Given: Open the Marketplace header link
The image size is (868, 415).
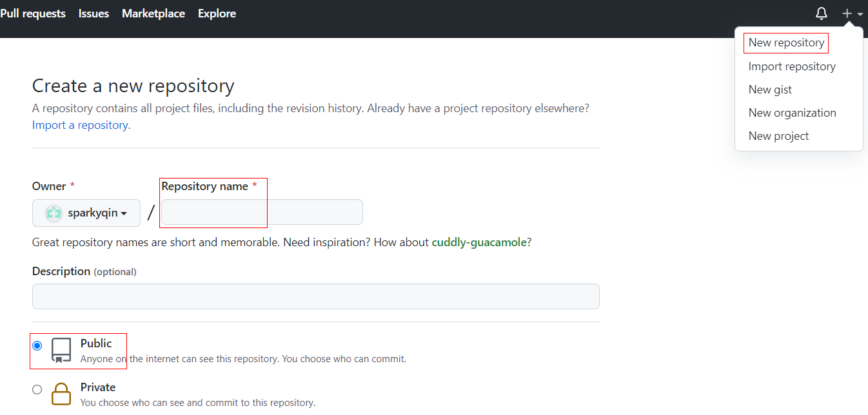Looking at the screenshot, I should pos(153,14).
